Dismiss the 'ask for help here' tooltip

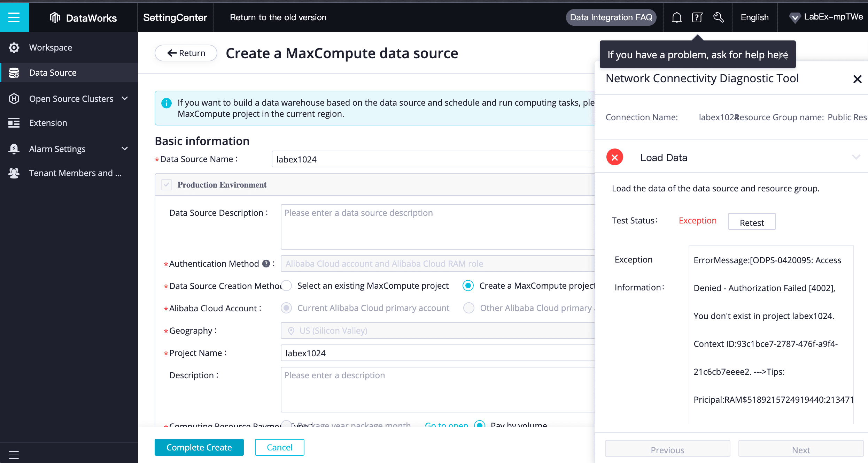(783, 55)
